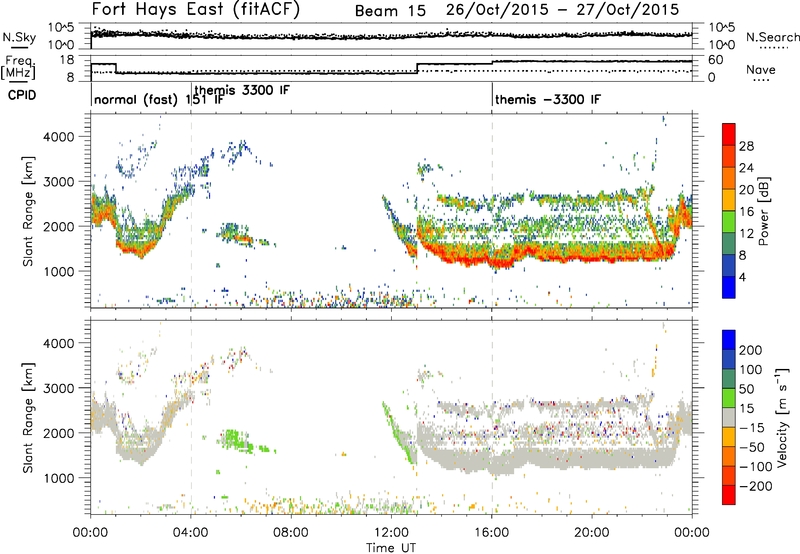Click the "Power [dB]" color bar title

tap(763, 211)
